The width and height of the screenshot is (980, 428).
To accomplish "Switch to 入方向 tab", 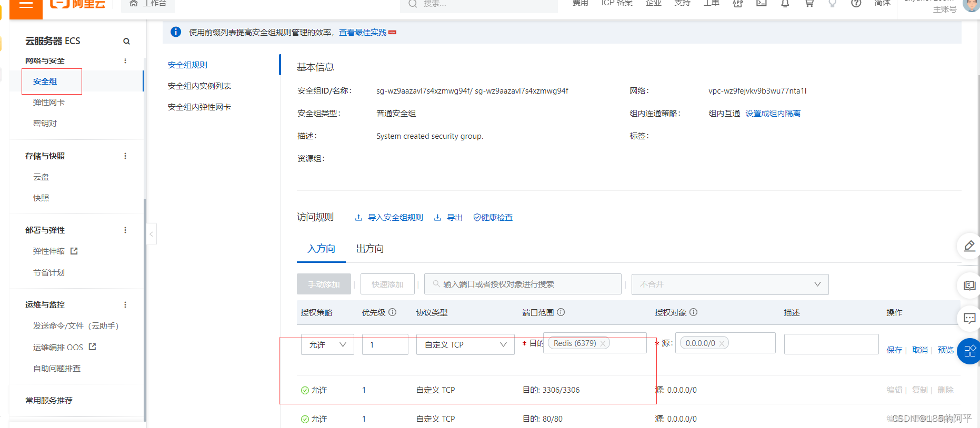I will [322, 249].
